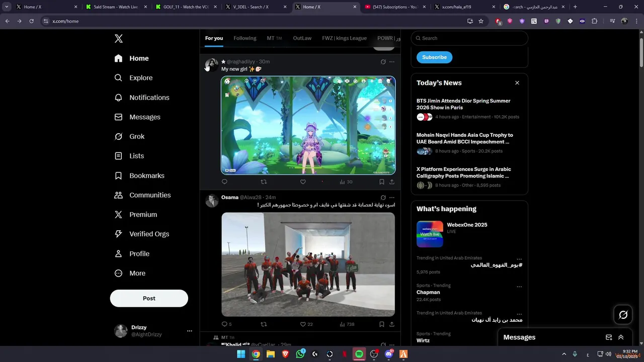This screenshot has width=644, height=362.
Task: Open the group photo in Osama's post
Action: point(308,264)
